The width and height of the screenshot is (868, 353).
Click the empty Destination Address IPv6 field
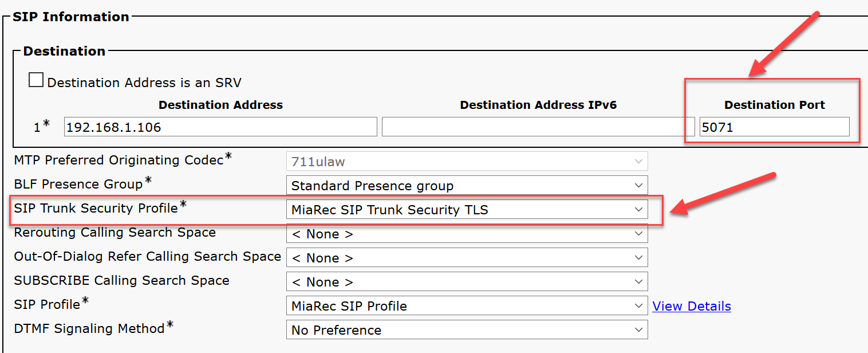click(x=538, y=127)
